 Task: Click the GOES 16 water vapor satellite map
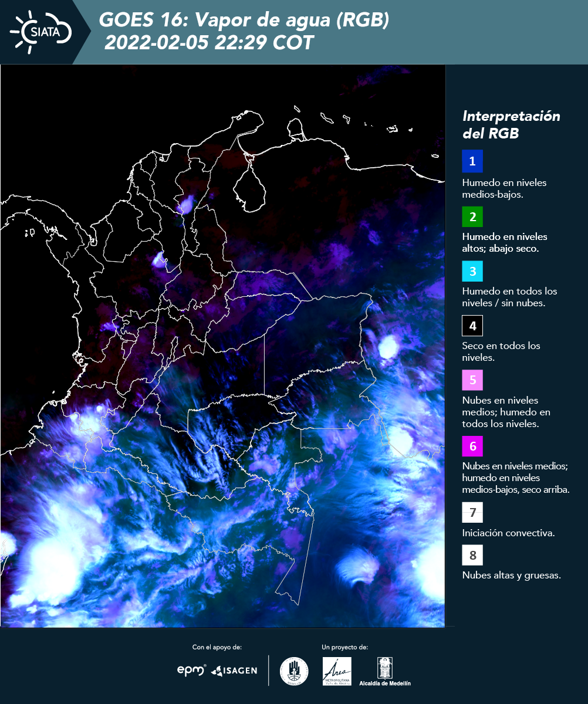tap(223, 346)
